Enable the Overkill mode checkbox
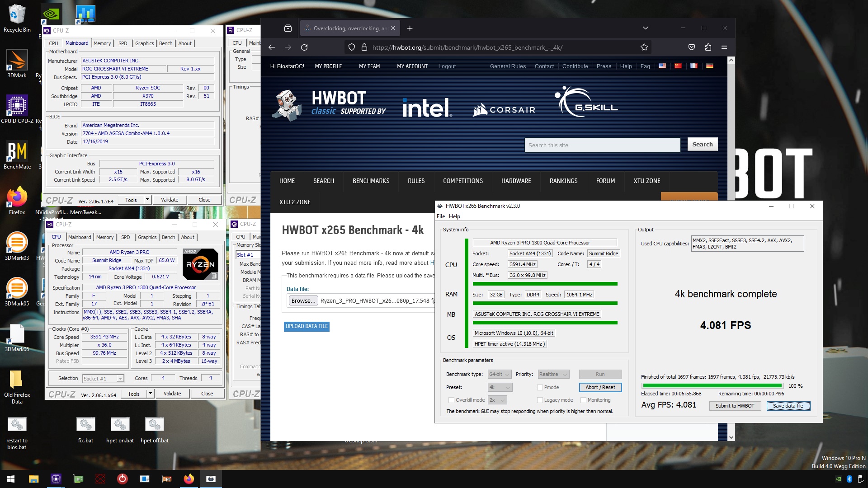The image size is (868, 488). (x=451, y=400)
